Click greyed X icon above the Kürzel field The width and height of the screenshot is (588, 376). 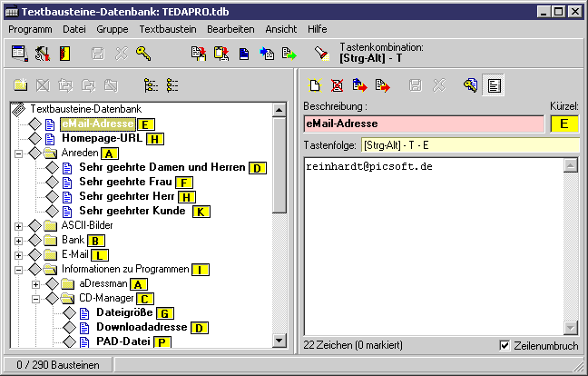pos(438,85)
